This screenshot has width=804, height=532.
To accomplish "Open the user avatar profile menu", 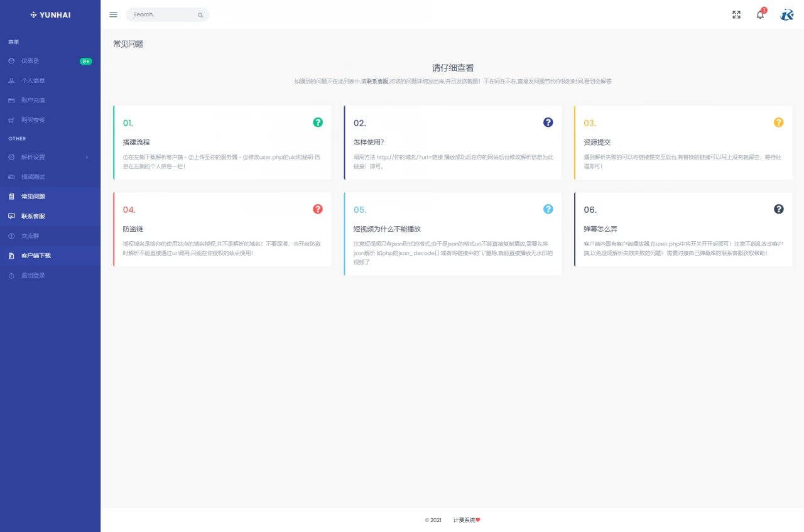I will click(x=786, y=14).
